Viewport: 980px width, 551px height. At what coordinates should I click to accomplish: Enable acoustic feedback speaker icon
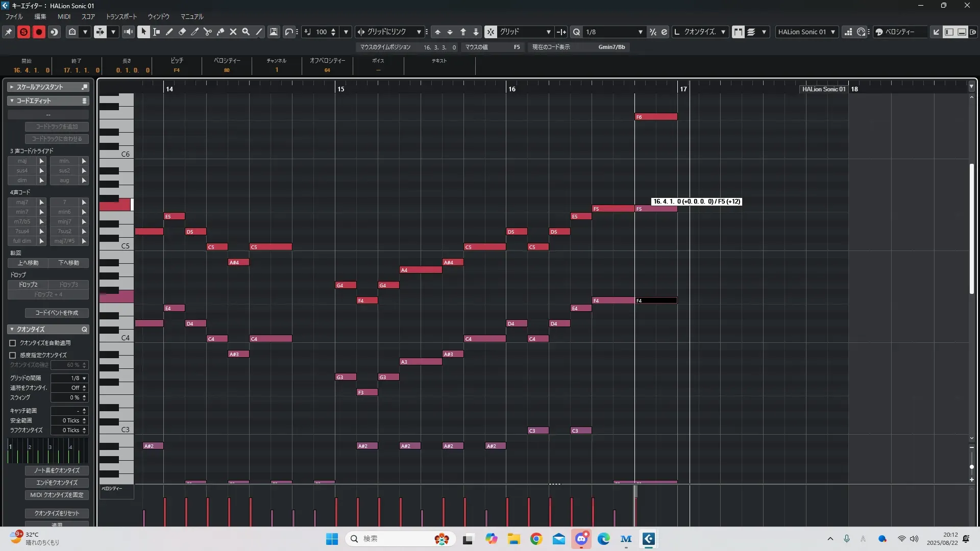(x=129, y=32)
